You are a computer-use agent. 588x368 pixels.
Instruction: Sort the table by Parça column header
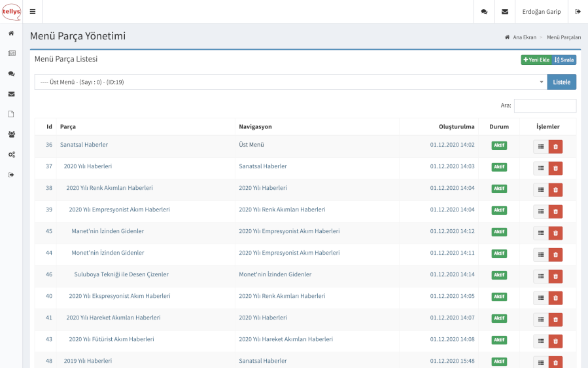tap(68, 126)
